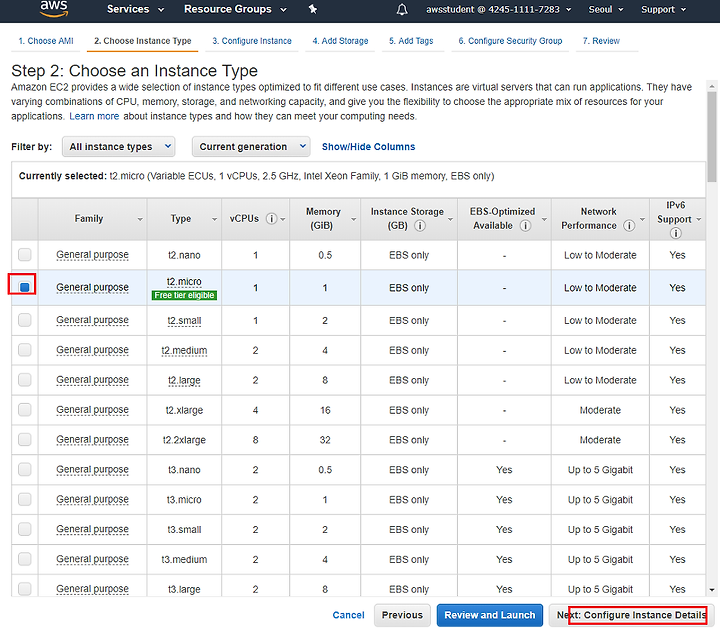Go to 6. Configure Security Group tab

pyautogui.click(x=510, y=41)
